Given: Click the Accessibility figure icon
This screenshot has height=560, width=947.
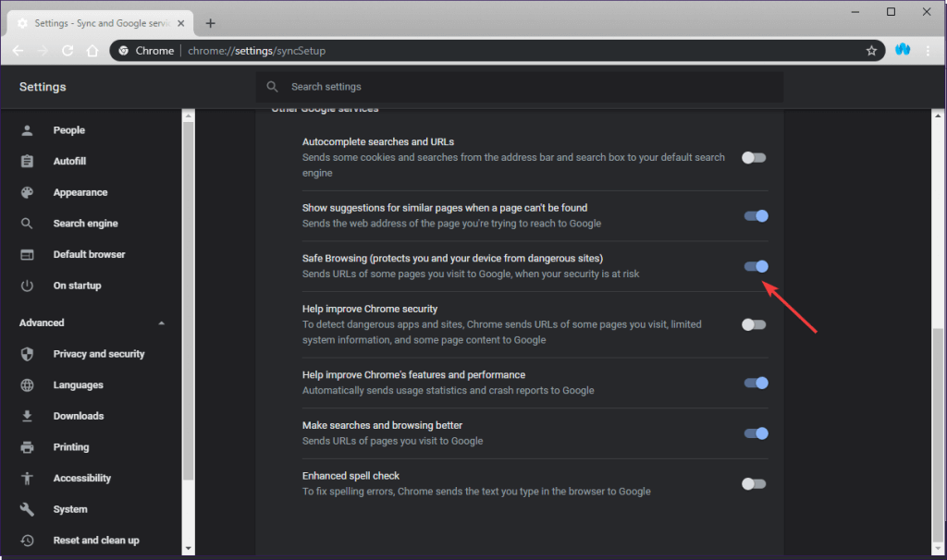Looking at the screenshot, I should (27, 478).
